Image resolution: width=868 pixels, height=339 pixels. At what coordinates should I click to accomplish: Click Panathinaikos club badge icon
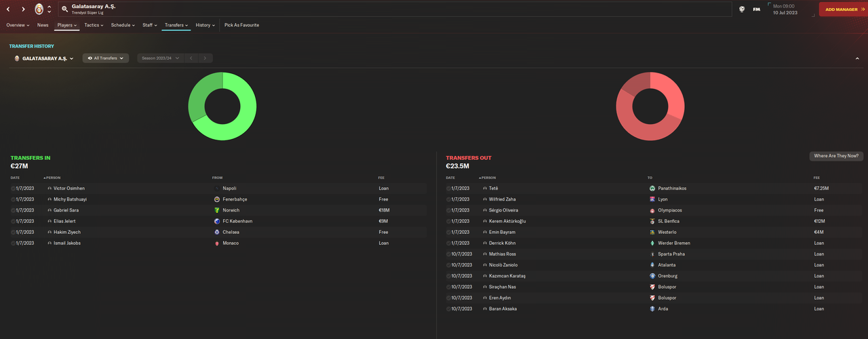(x=652, y=188)
